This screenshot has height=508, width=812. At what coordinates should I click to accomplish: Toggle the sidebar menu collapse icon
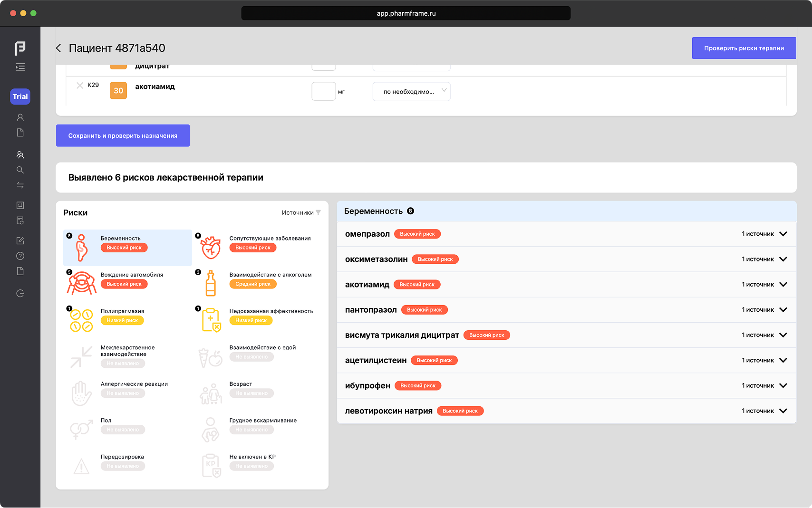pos(20,67)
